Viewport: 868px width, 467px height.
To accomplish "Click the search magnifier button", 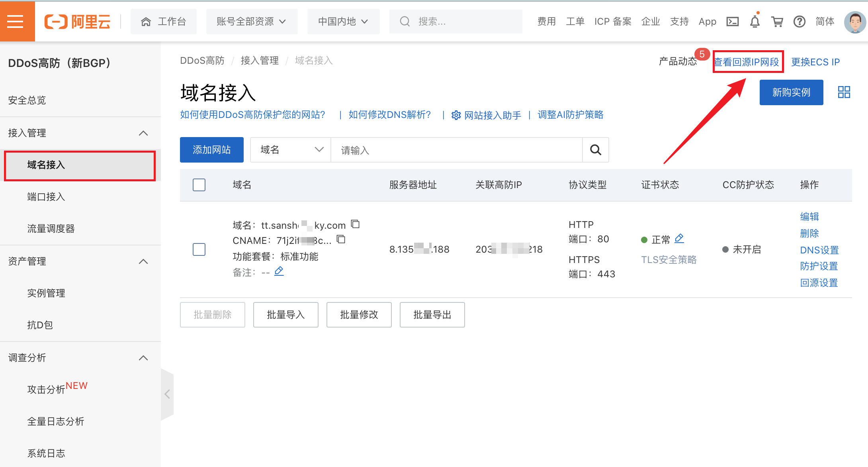I will (x=596, y=150).
